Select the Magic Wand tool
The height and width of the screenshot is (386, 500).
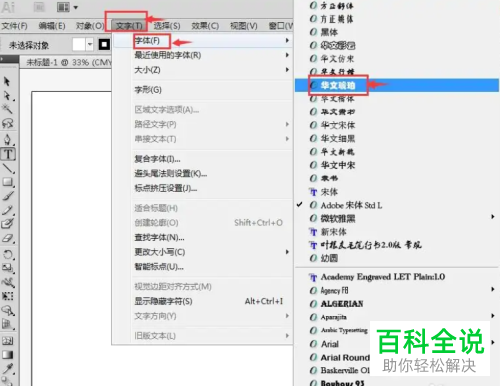7,109
